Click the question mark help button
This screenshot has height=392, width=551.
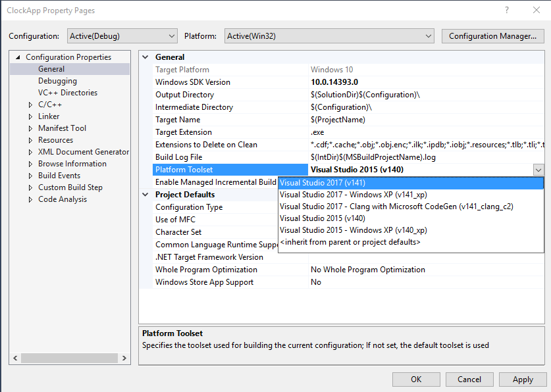pos(507,10)
